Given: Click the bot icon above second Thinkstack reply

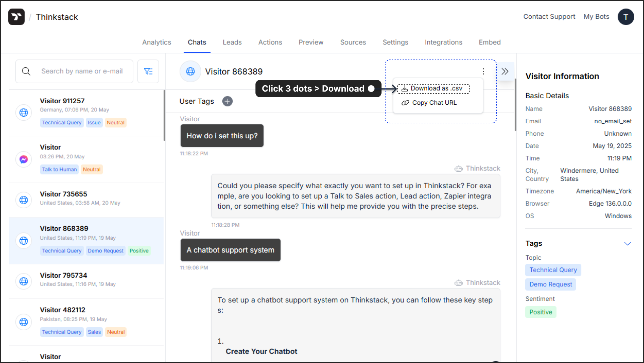Looking at the screenshot, I should click(x=458, y=283).
